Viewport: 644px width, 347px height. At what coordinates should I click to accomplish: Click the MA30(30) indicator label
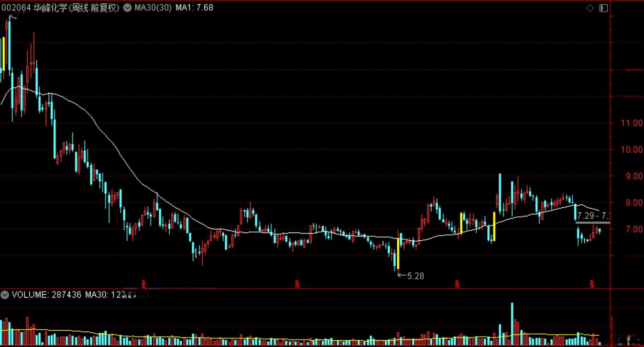(153, 8)
